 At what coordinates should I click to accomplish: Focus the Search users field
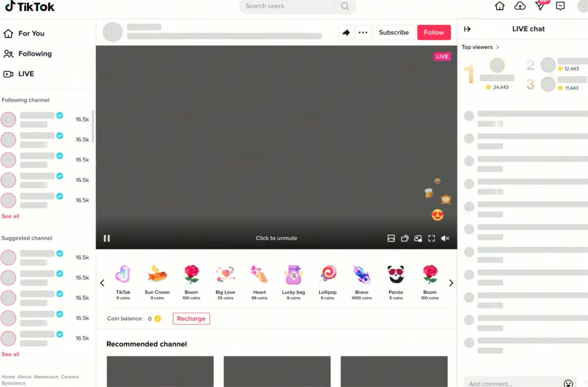tap(287, 6)
